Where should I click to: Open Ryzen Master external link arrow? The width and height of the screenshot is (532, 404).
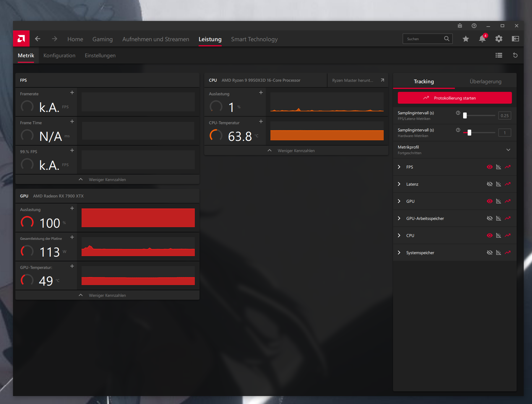coord(382,80)
